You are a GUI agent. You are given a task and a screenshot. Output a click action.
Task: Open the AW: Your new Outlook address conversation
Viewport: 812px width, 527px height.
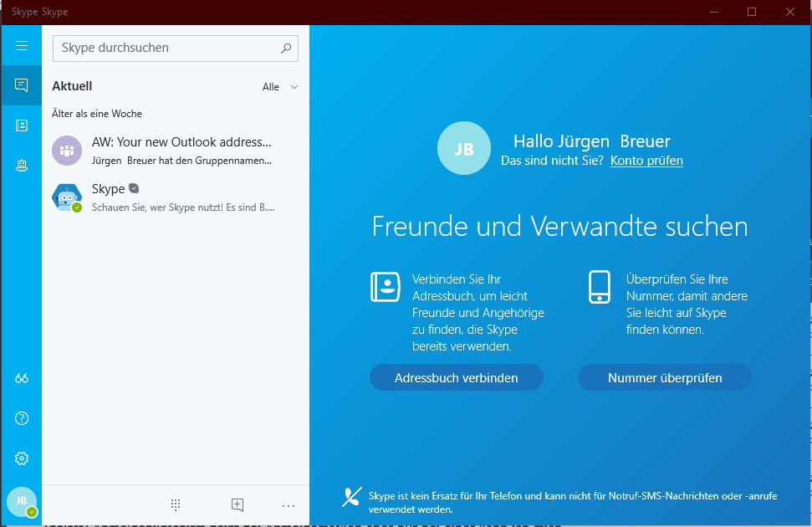(176, 151)
